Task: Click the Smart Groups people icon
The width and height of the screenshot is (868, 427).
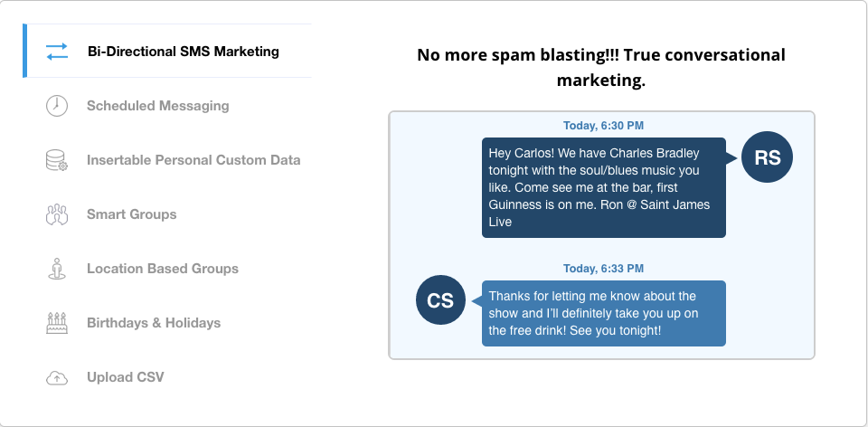Action: [x=56, y=214]
